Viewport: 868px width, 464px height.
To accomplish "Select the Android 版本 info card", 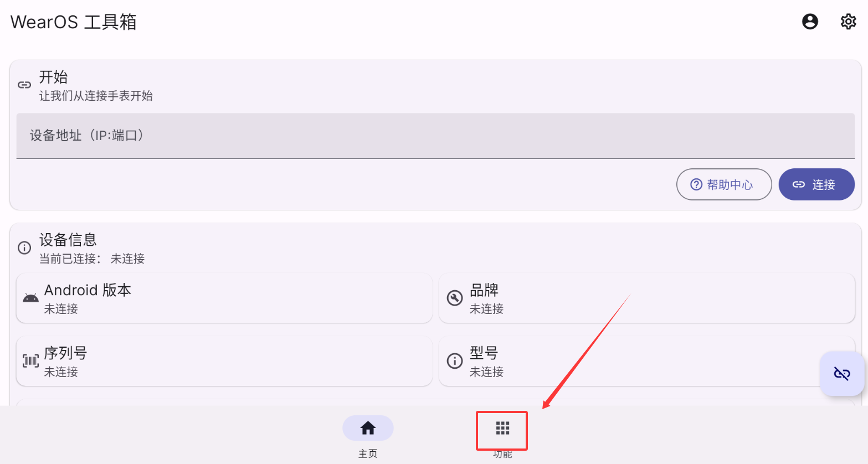I will click(x=224, y=298).
